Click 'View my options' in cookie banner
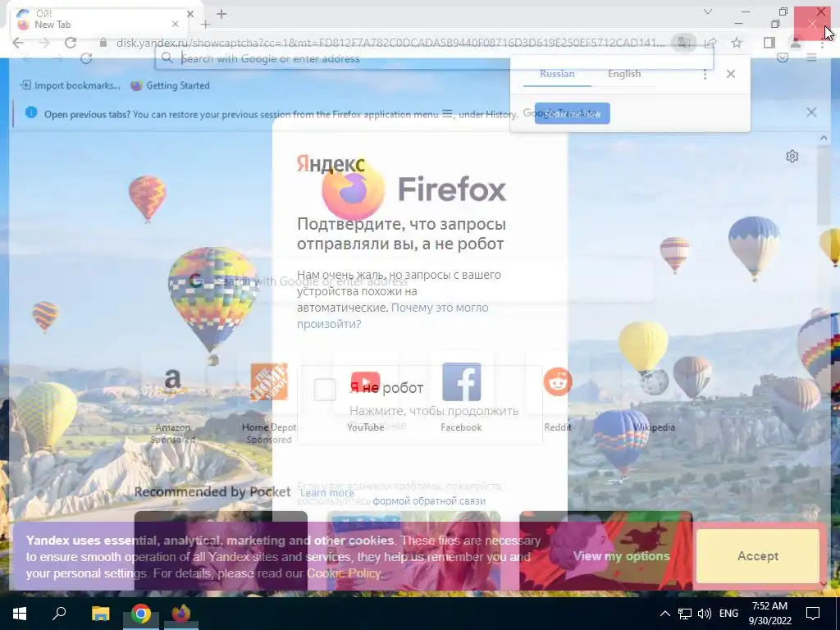The height and width of the screenshot is (630, 840). [x=622, y=556]
